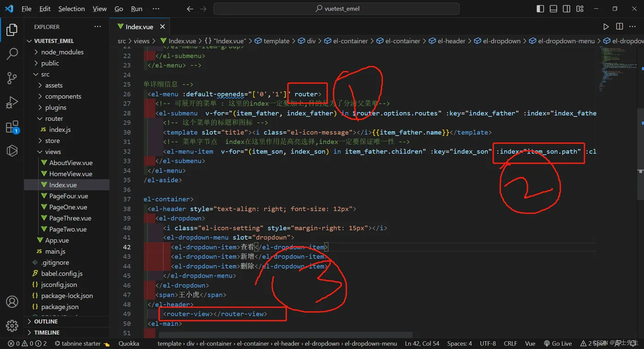The height and width of the screenshot is (349, 644).
Task: Open the Manage gear icon
Action: (x=12, y=326)
